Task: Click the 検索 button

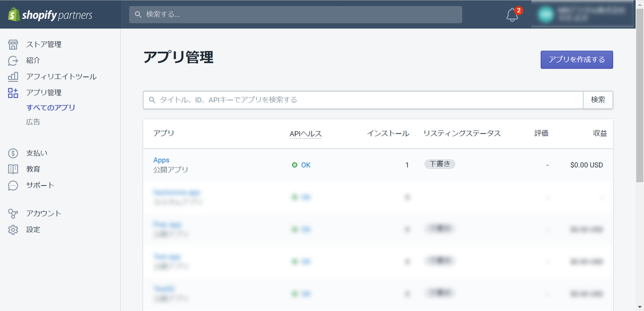Action: click(x=598, y=100)
